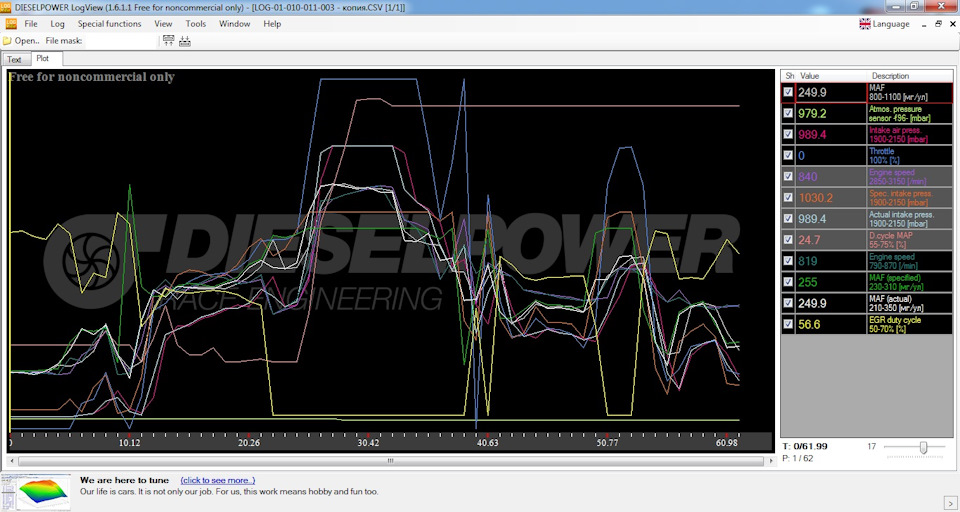Screen dimensions: 960x512
Task: Open the Log menu
Action: tap(58, 24)
